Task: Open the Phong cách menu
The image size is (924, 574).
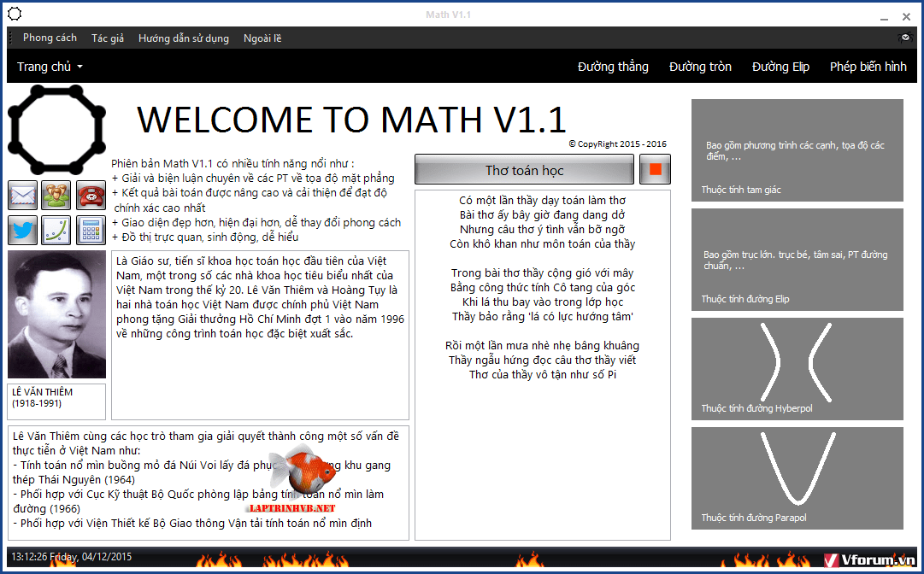Action: [x=50, y=38]
